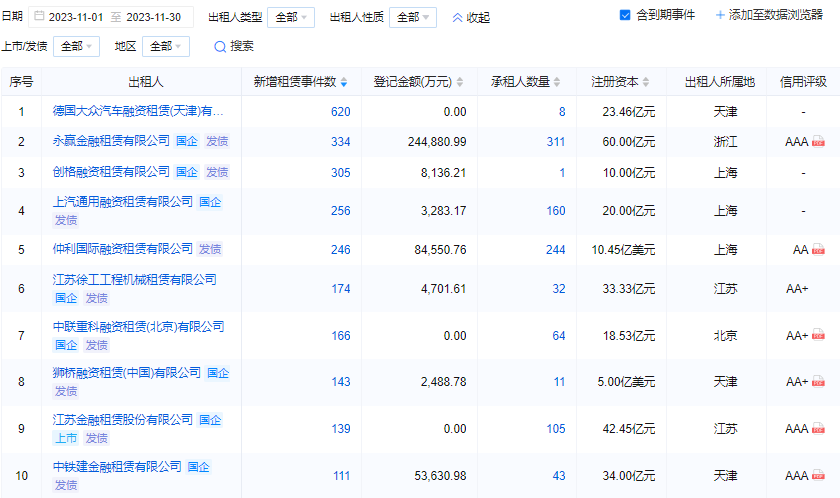The height and width of the screenshot is (498, 840).
Task: Open 德国大众汽车融资租赁(天津) lessor link
Action: pos(138,111)
